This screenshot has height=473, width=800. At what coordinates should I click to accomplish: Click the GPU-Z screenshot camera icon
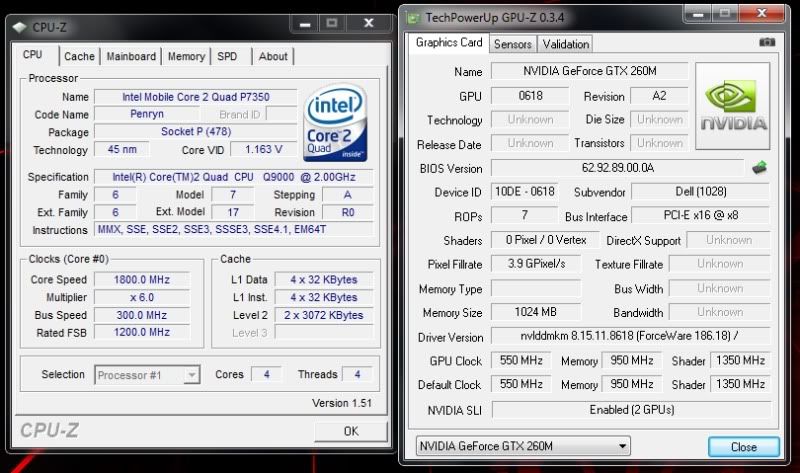767,42
